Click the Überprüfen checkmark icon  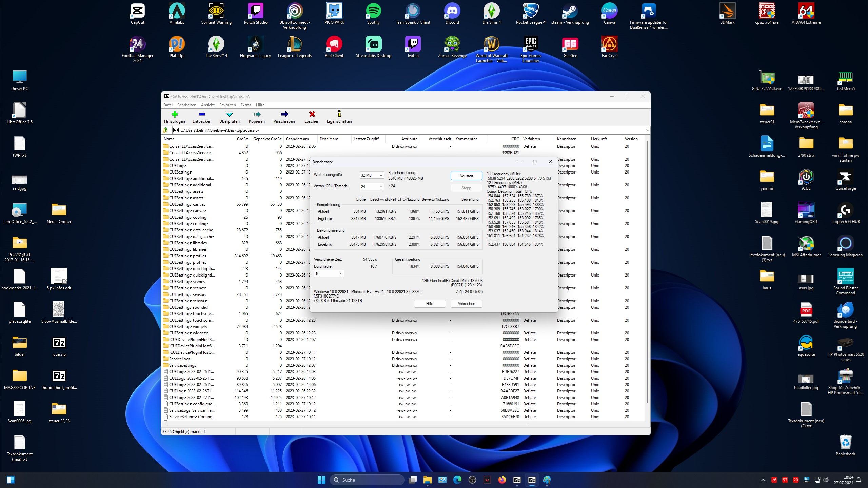tap(229, 114)
